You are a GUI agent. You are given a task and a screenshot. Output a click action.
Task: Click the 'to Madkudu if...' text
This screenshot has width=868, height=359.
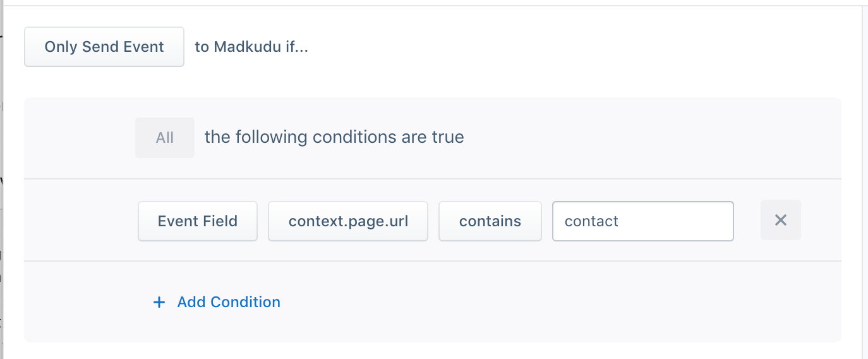pyautogui.click(x=251, y=47)
